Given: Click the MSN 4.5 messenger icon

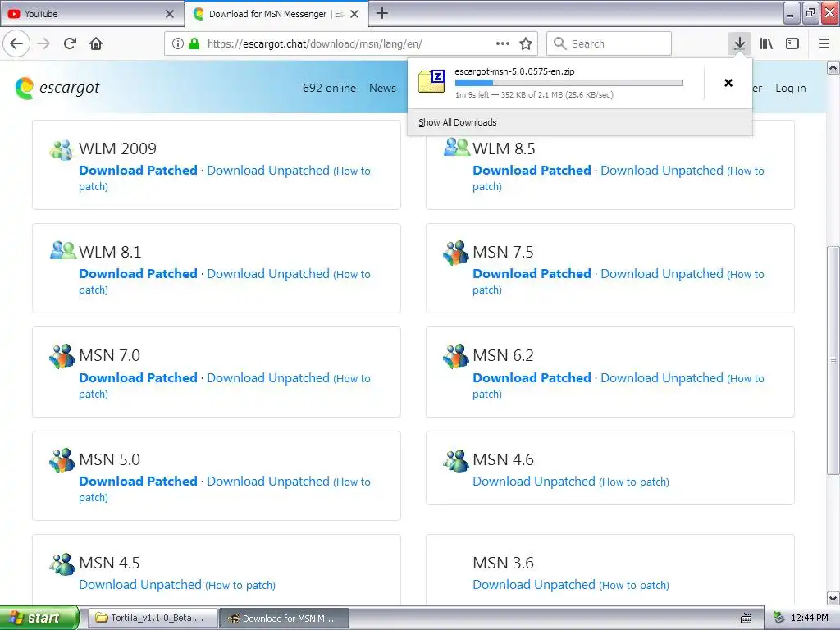Looking at the screenshot, I should pos(62,564).
